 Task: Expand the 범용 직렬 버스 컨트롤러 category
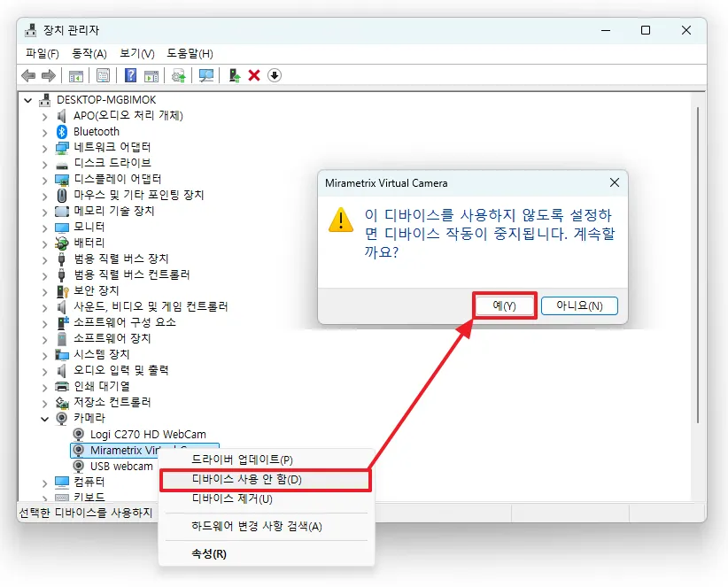[x=44, y=275]
